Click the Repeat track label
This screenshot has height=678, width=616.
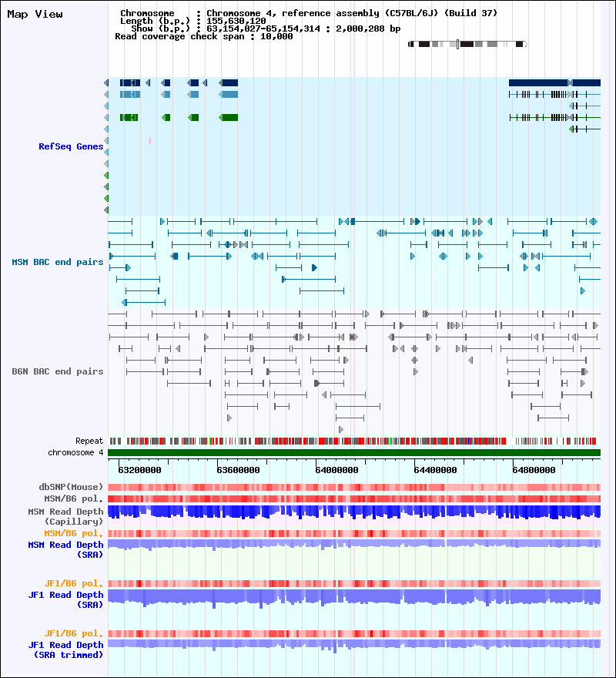89,441
